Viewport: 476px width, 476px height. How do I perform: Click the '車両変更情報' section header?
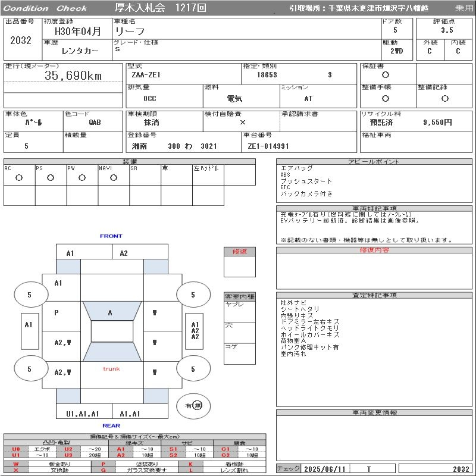374,412
